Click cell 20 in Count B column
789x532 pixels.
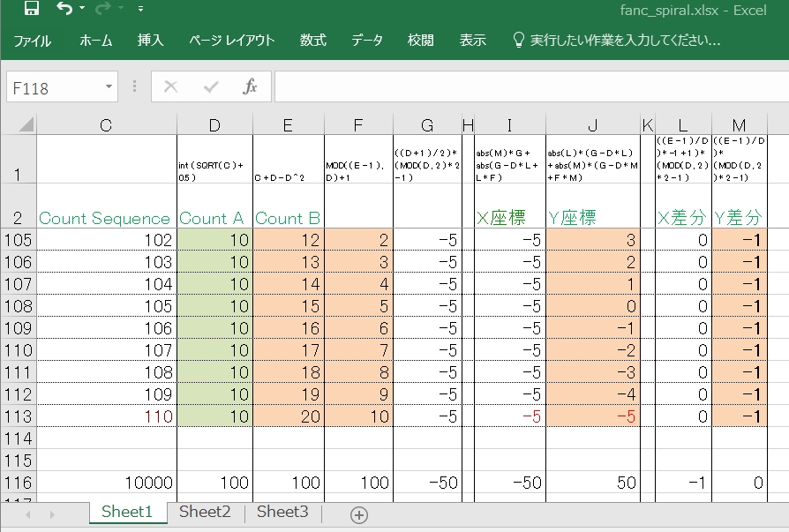(289, 416)
